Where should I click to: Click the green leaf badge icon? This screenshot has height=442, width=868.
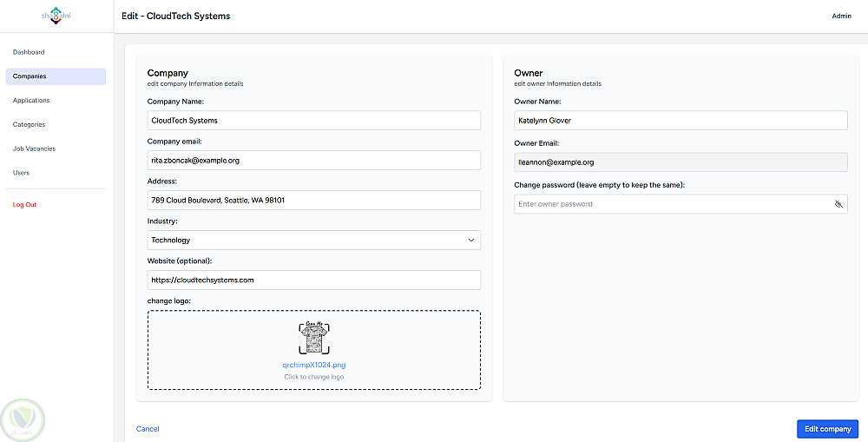(x=23, y=420)
